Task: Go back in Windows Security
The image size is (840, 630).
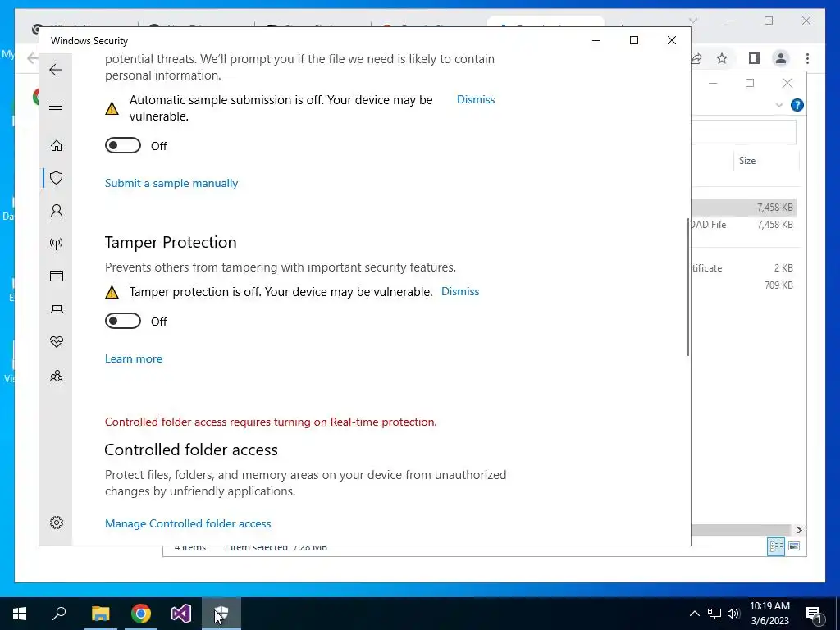Action: [56, 70]
